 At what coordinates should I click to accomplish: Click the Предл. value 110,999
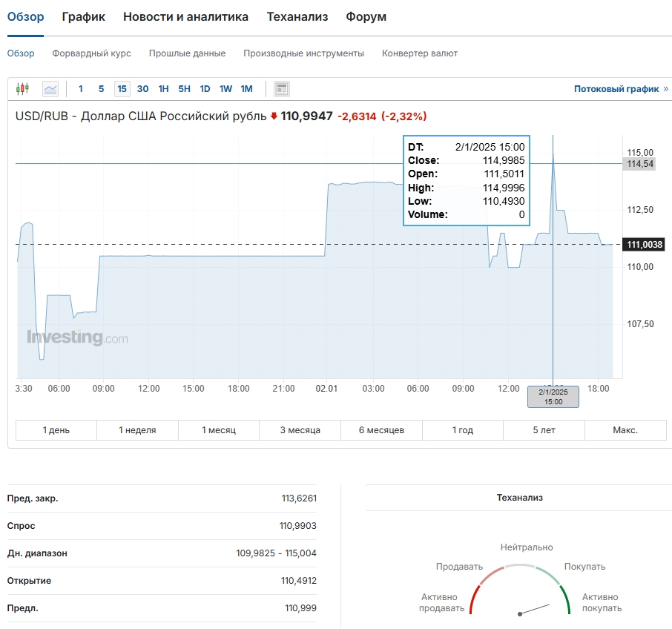coord(301,608)
